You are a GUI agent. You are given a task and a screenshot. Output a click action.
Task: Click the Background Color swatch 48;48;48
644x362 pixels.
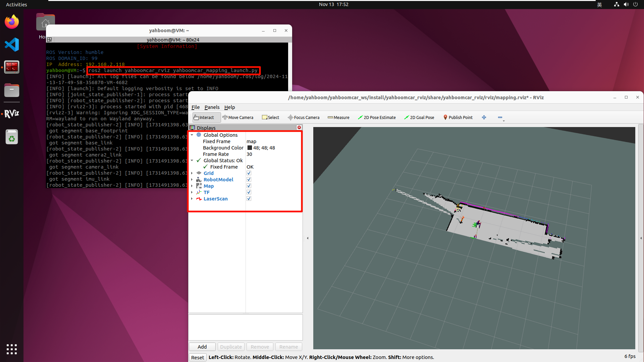250,148
